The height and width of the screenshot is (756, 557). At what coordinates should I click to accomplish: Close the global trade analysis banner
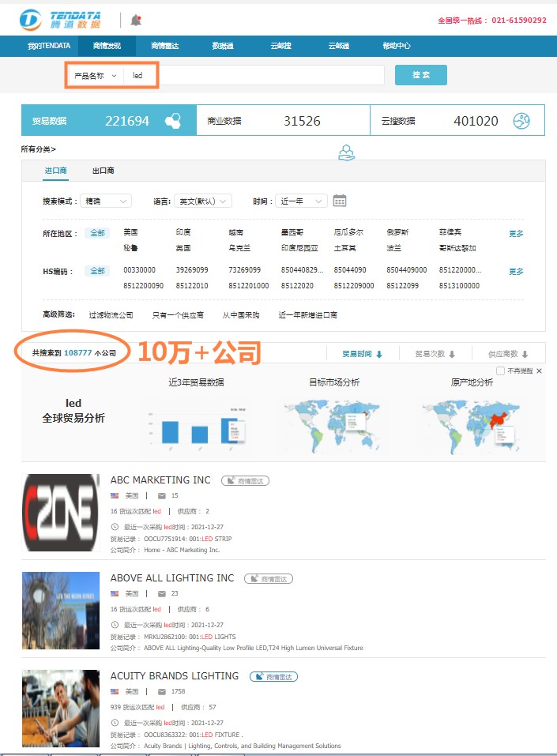point(539,370)
